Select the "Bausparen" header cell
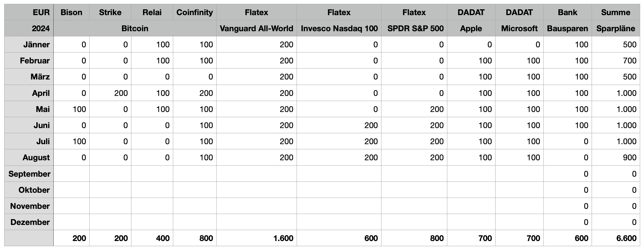Screen dimensions: 644x251 pos(568,29)
